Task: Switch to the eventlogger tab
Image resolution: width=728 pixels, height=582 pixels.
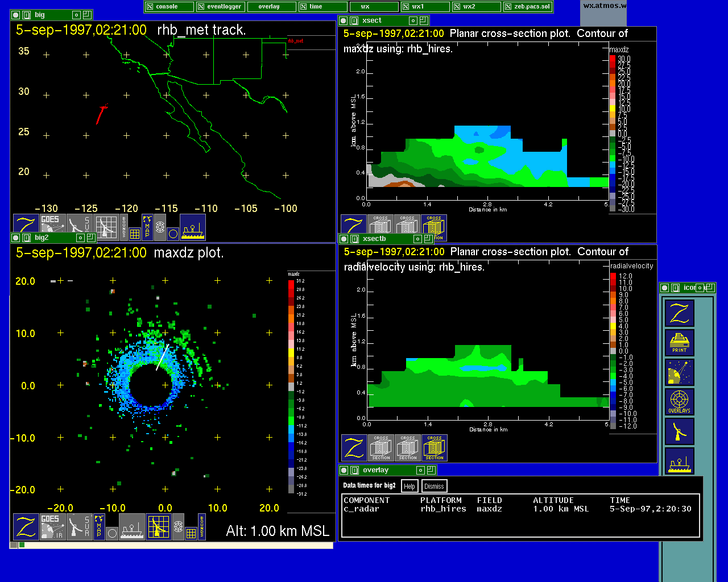Action: point(221,7)
